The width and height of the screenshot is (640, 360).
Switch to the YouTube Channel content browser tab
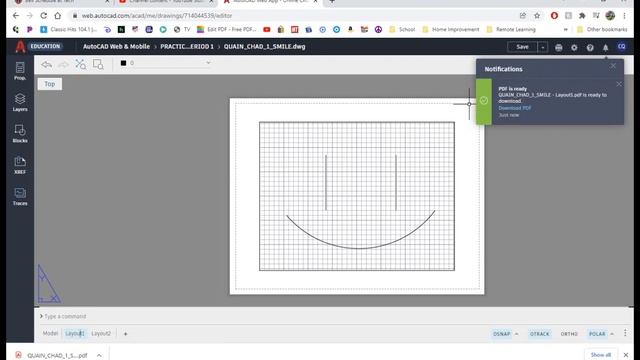[167, 2]
